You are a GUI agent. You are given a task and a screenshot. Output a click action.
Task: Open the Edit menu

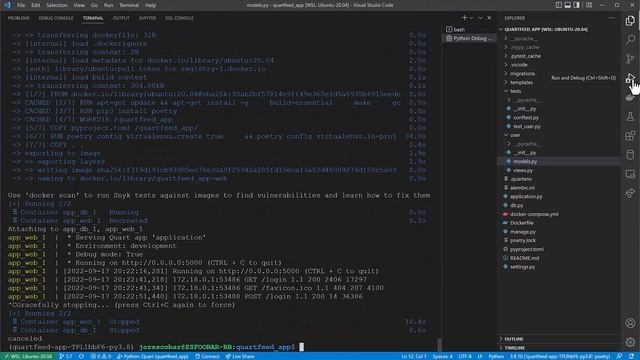point(36,5)
